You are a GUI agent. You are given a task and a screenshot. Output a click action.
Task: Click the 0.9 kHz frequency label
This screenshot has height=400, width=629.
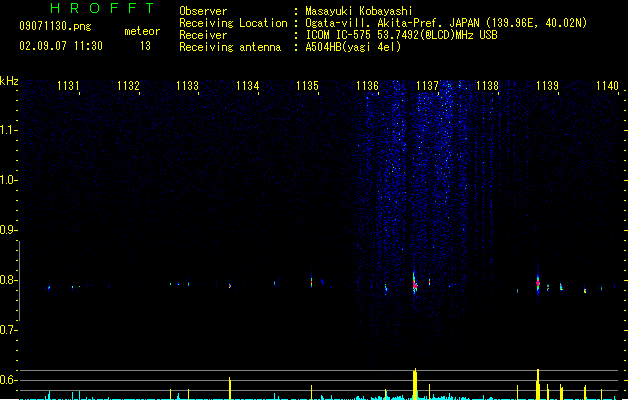(x=8, y=230)
